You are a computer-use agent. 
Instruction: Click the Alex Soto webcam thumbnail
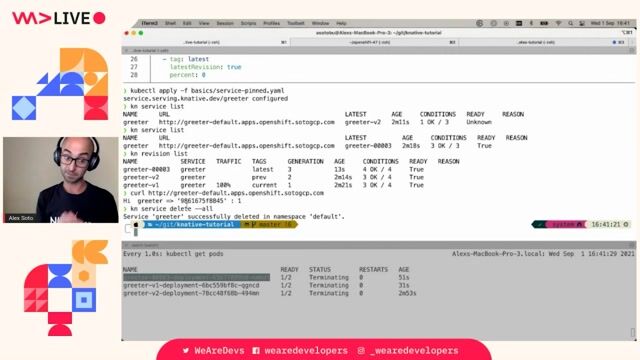(61, 180)
